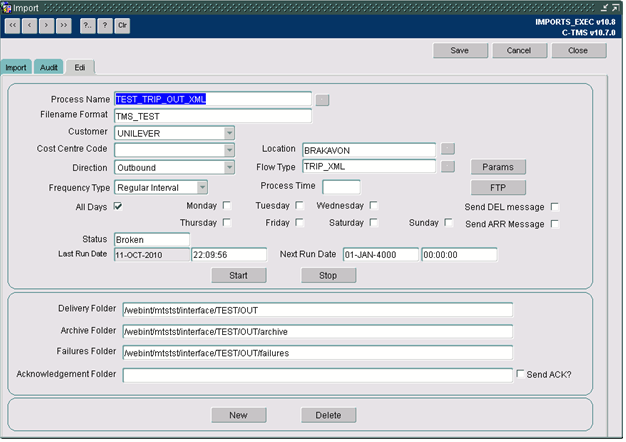Go to previous record with < button
Screen dimensions: 626x442
click(x=30, y=26)
